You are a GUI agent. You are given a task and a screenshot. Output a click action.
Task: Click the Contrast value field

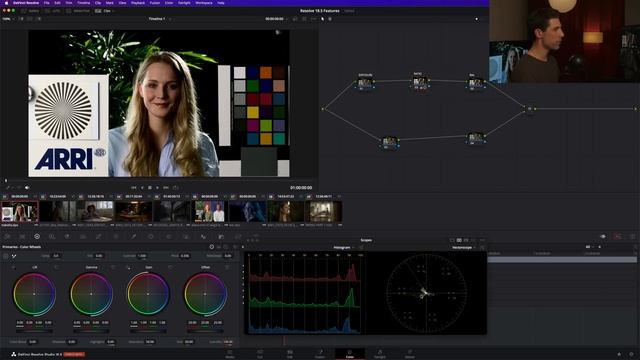142,256
